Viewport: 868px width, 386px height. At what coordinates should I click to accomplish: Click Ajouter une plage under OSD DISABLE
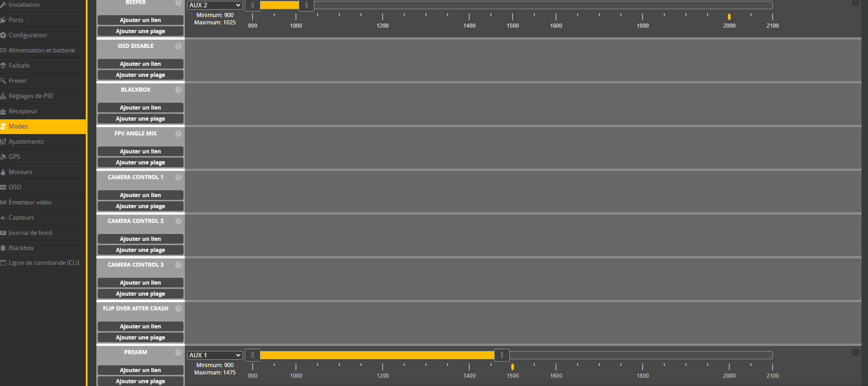click(140, 75)
